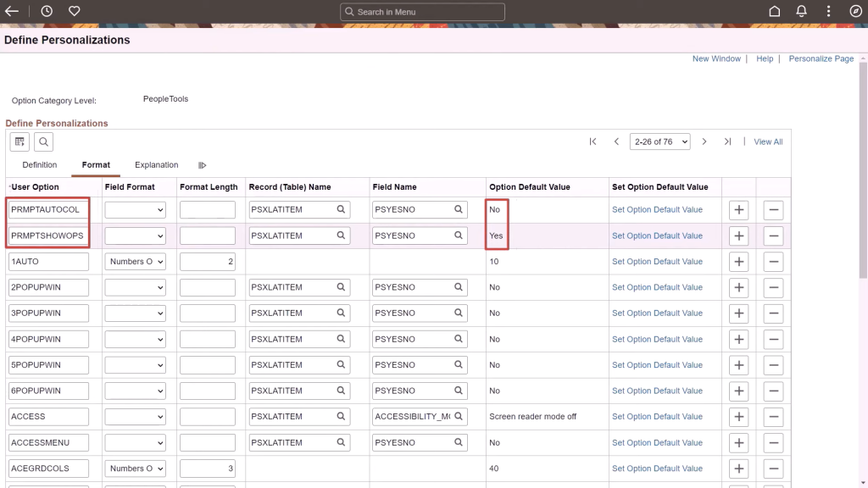Delete the ACEGRDCOLS row with the minus icon
This screenshot has width=868, height=488.
pyautogui.click(x=772, y=468)
